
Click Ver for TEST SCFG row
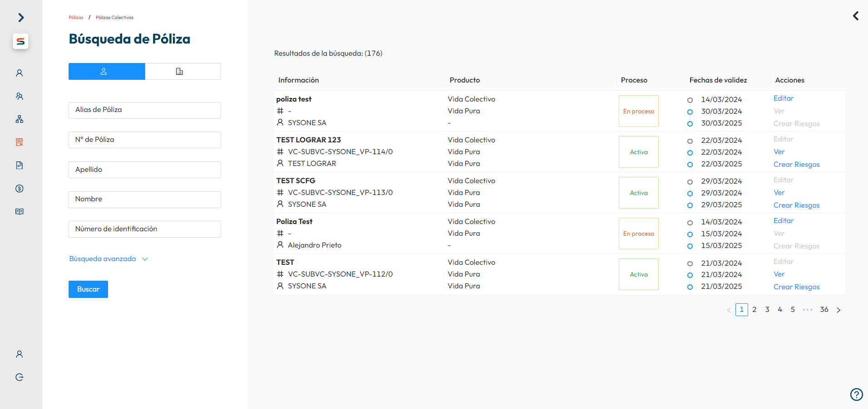(x=779, y=193)
